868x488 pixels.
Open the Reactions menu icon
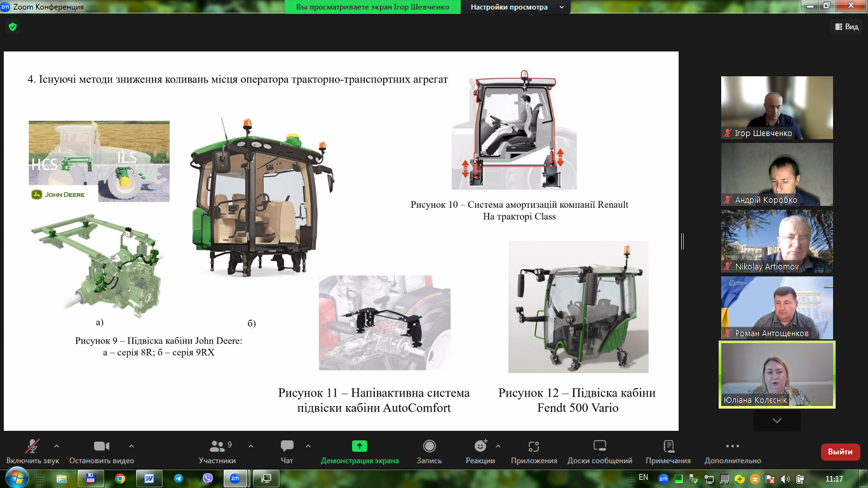pos(480,447)
